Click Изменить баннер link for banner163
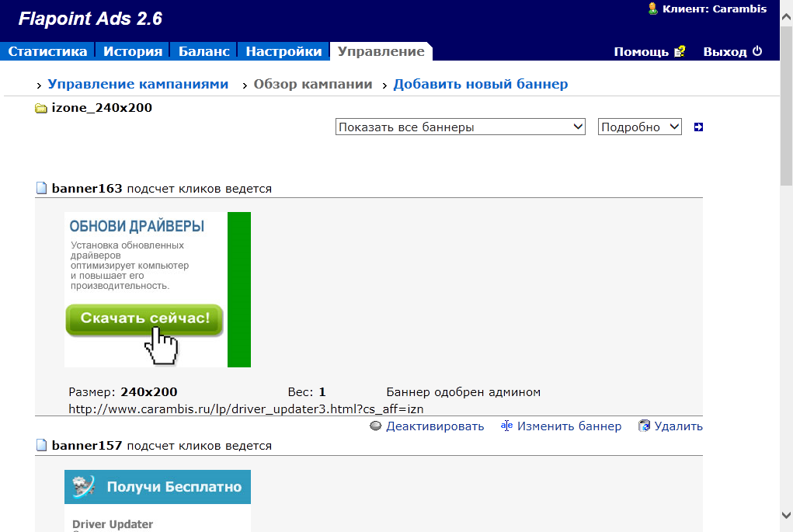The width and height of the screenshot is (793, 532). coord(569,426)
